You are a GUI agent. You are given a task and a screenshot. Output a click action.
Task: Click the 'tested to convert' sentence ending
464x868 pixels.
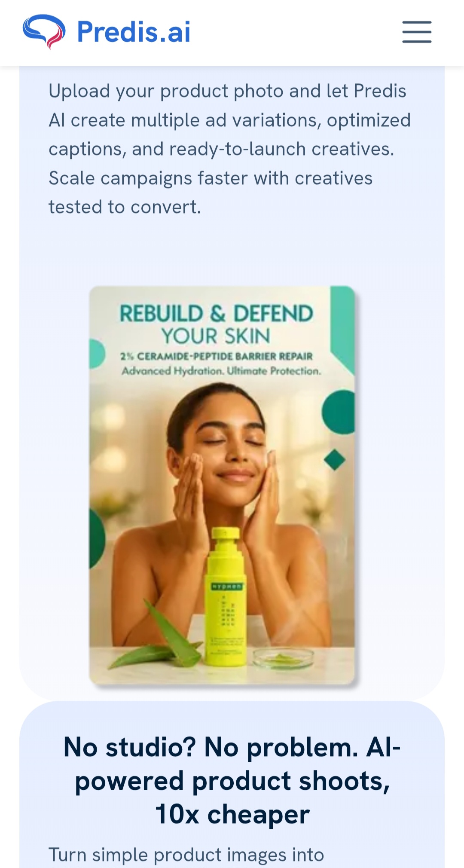125,207
